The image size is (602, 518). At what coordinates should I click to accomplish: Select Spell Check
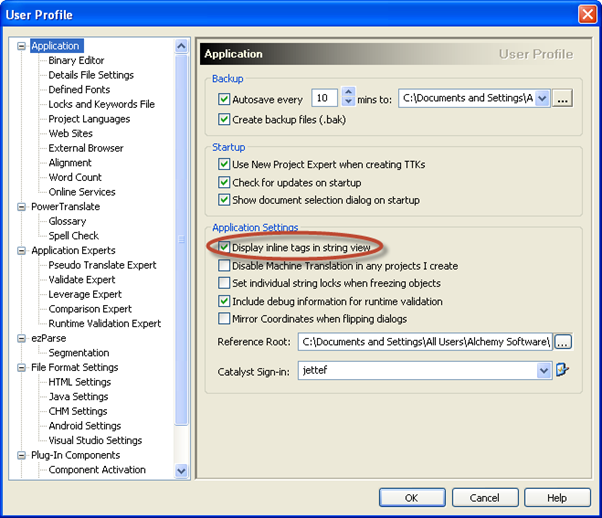[x=73, y=236]
